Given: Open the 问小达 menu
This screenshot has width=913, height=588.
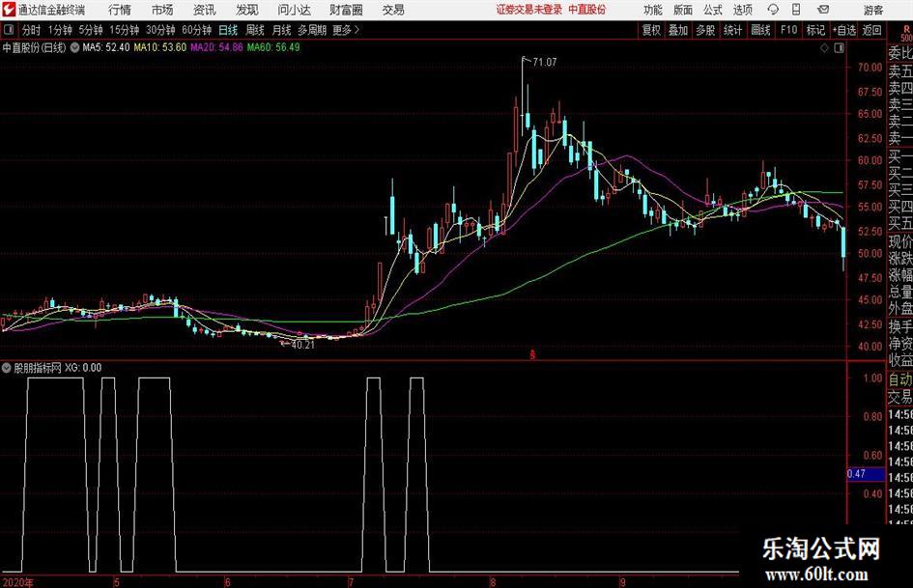Looking at the screenshot, I should [294, 10].
